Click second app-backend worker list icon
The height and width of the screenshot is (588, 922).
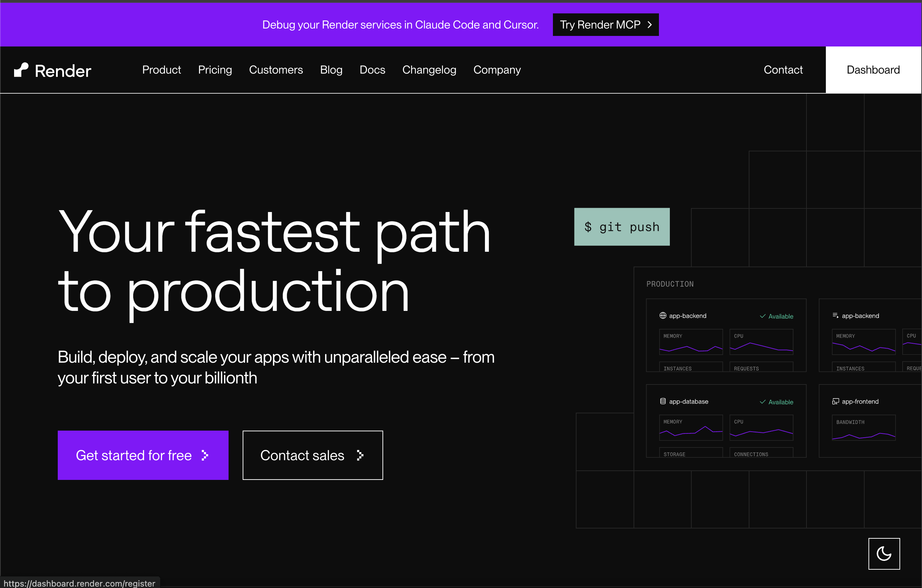tap(835, 315)
